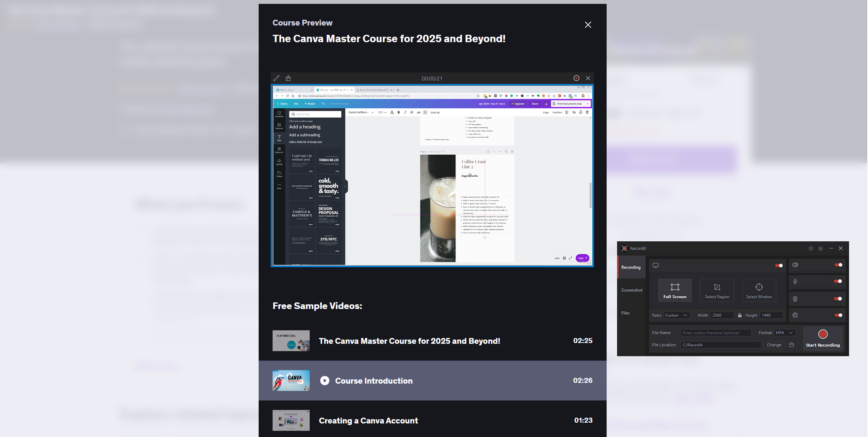
Task: Click the 01:23 duration label
Action: pos(583,420)
